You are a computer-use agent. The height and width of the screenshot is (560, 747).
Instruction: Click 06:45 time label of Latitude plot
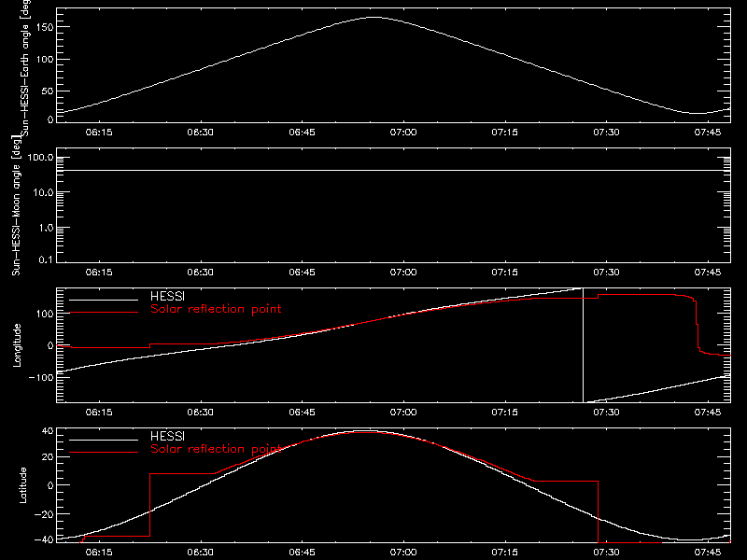[x=302, y=553]
